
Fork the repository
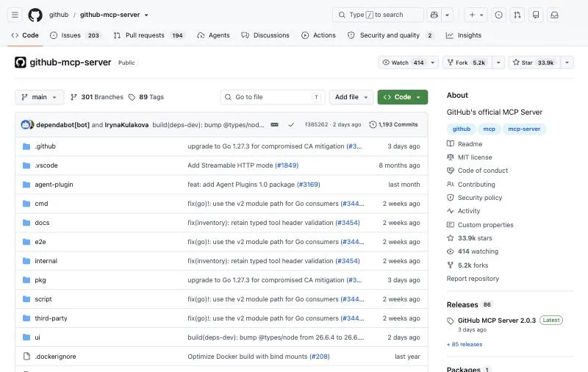(467, 62)
